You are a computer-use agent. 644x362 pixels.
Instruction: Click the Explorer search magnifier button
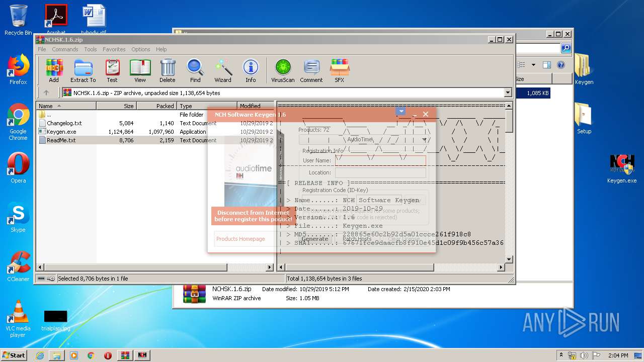(x=566, y=48)
